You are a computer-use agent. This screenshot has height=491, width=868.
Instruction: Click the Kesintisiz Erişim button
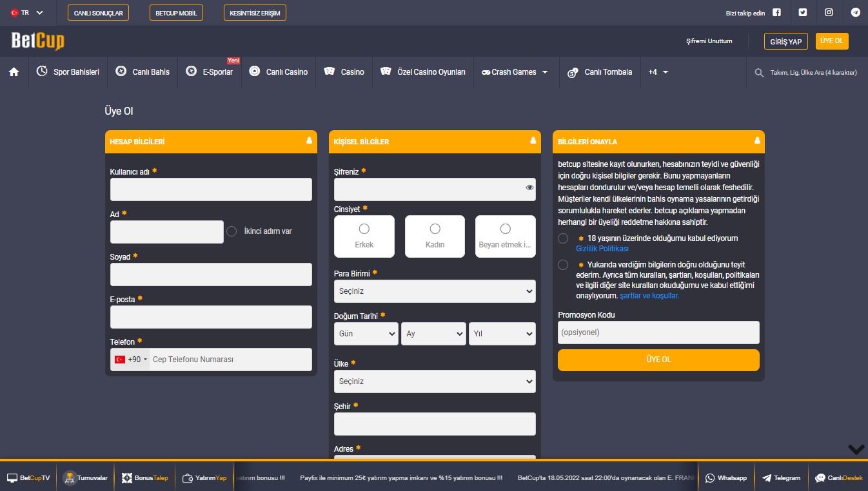click(255, 13)
